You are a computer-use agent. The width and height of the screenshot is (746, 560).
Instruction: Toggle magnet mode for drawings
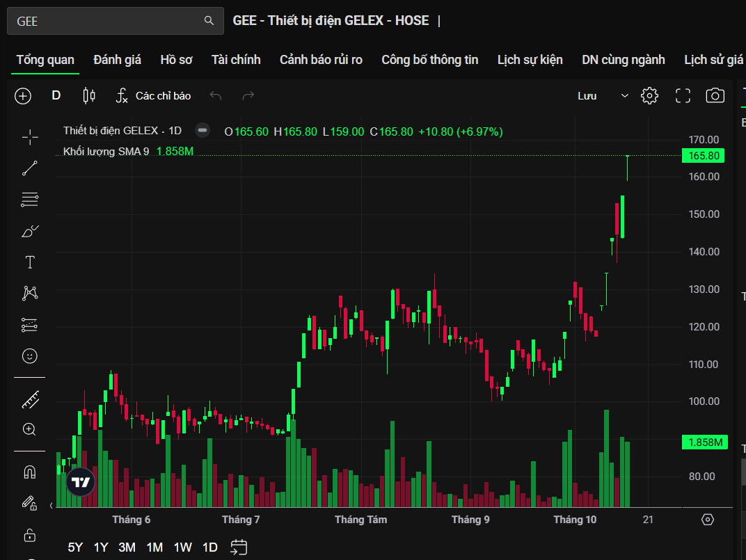click(x=30, y=472)
